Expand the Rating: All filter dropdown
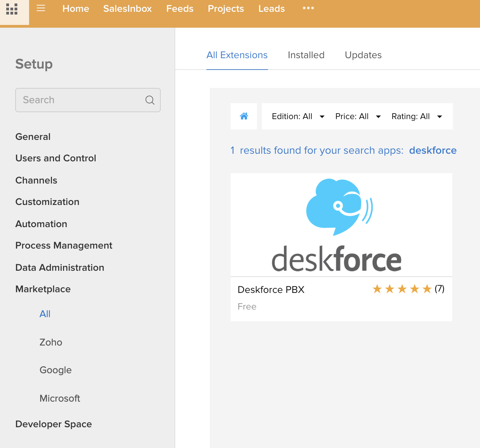Image resolution: width=480 pixels, height=448 pixels. click(417, 116)
